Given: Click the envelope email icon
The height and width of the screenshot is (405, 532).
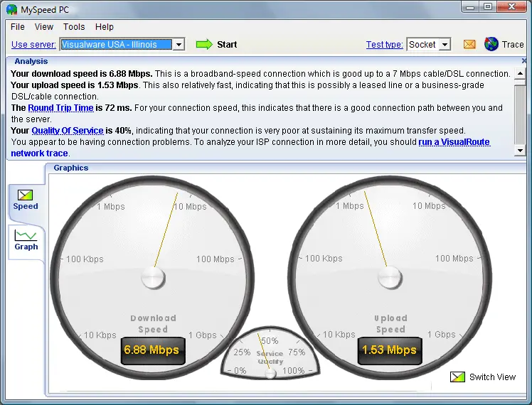Looking at the screenshot, I should [469, 44].
